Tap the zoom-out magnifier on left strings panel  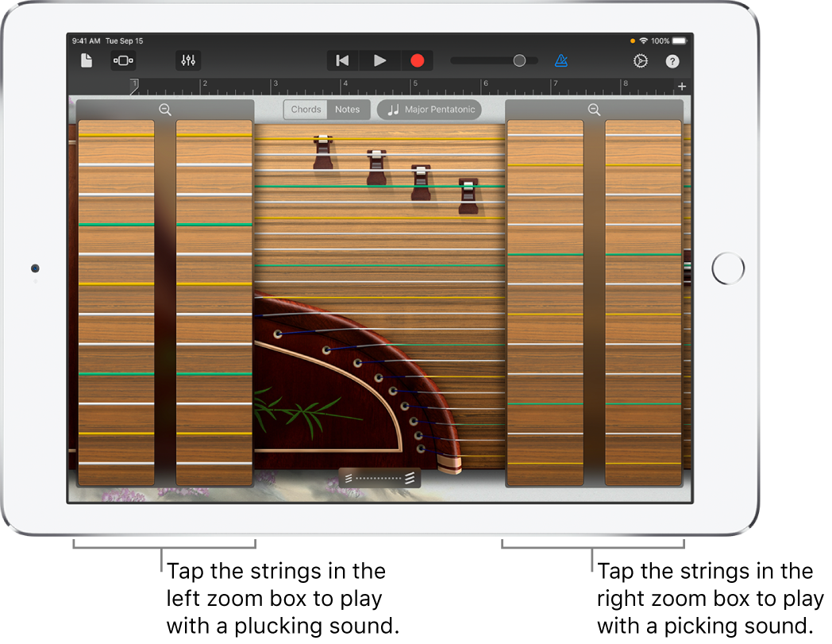click(165, 109)
